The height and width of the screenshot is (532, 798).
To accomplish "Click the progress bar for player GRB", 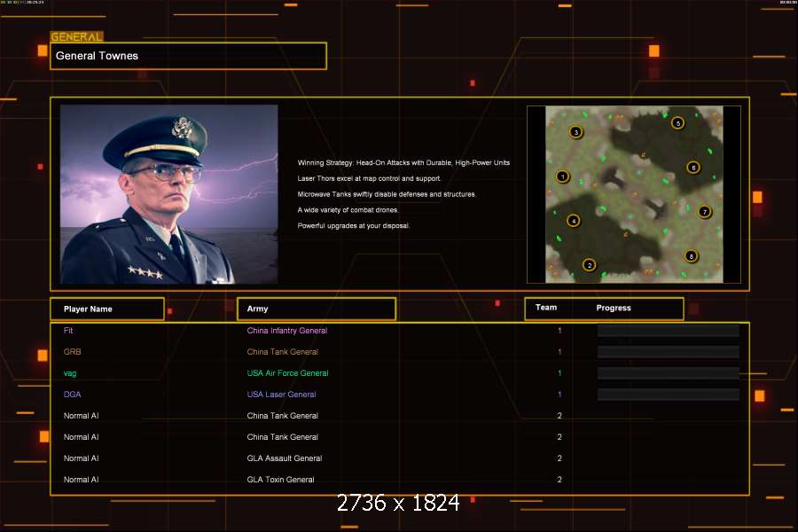I will 669,352.
